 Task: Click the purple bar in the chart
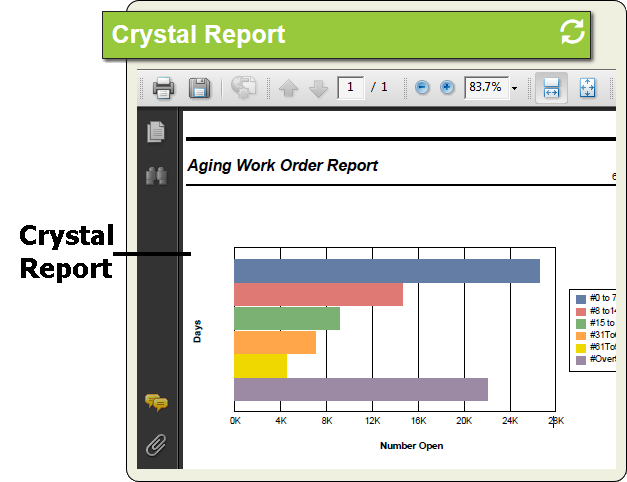point(361,389)
